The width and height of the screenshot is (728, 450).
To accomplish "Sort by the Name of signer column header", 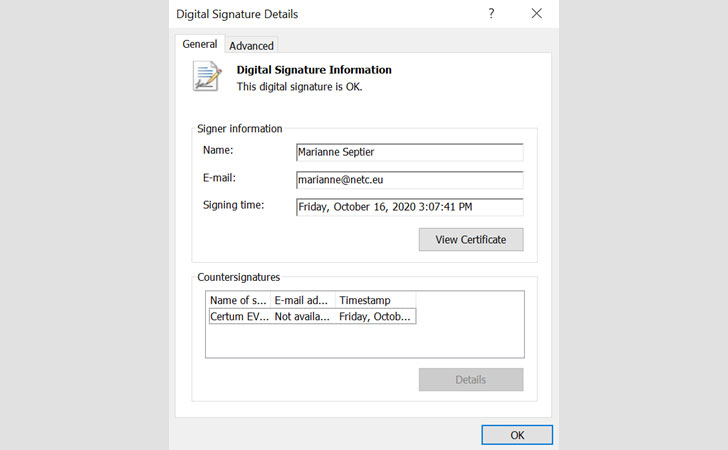I will coord(238,300).
